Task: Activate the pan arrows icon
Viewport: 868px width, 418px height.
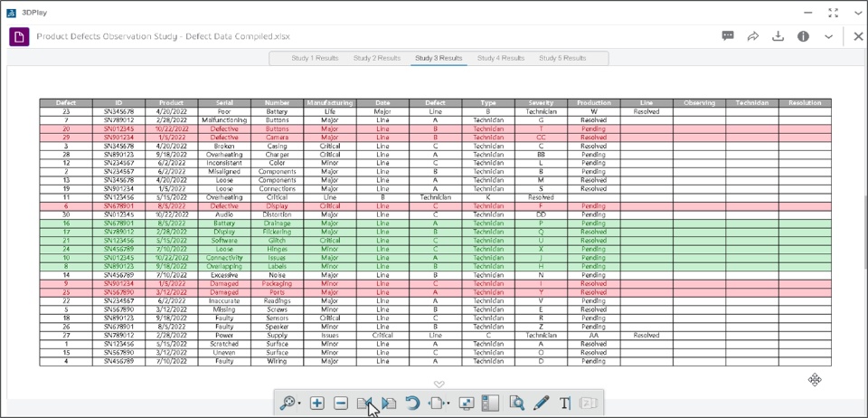Action: 815,379
